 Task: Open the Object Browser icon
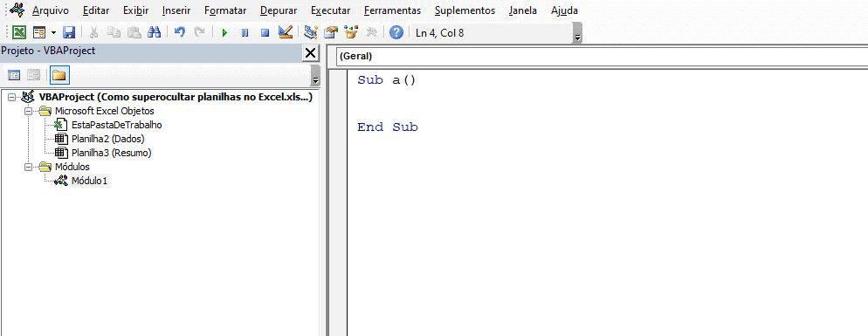pos(351,32)
